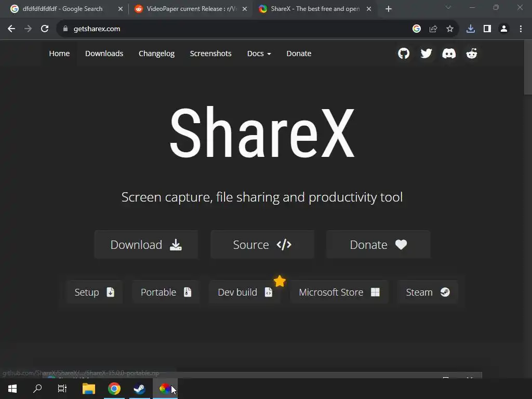Viewport: 532px width, 399px height.
Task: View site lock information icon
Action: point(65,29)
